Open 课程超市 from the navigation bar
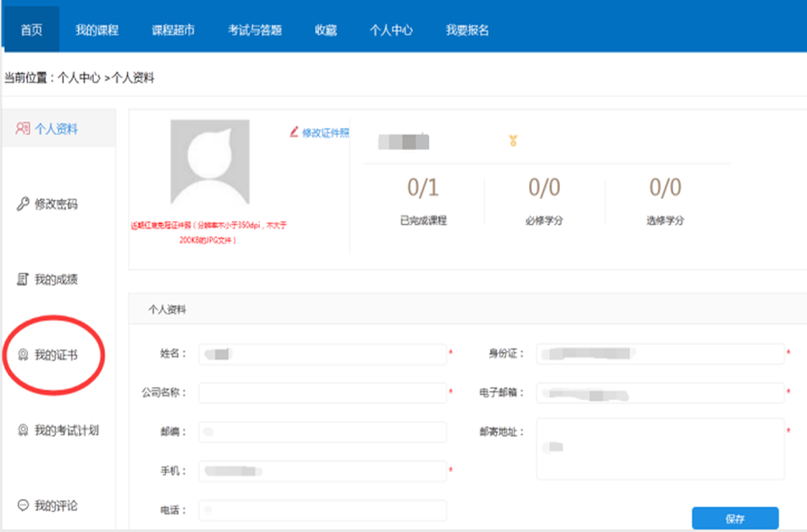This screenshot has width=807, height=532. tap(173, 30)
